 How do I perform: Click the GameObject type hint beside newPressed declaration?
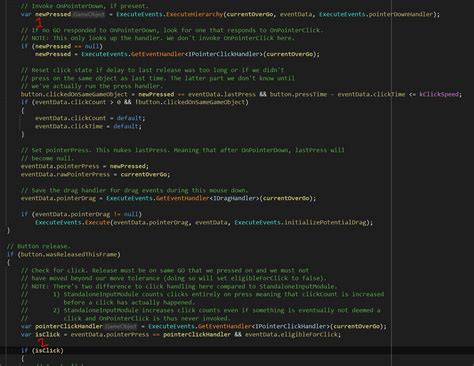pyautogui.click(x=89, y=14)
